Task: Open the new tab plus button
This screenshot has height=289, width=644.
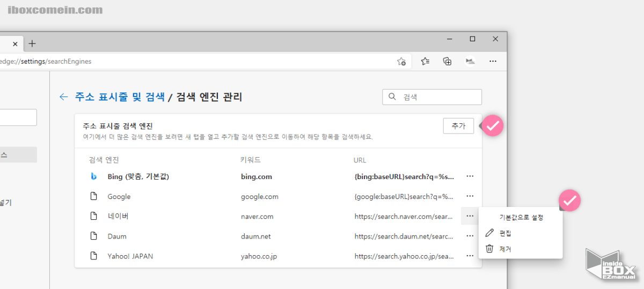Action: [x=32, y=43]
